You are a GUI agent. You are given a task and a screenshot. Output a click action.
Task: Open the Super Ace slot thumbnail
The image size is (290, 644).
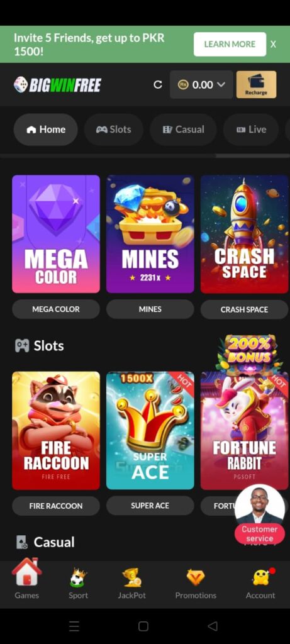point(150,430)
